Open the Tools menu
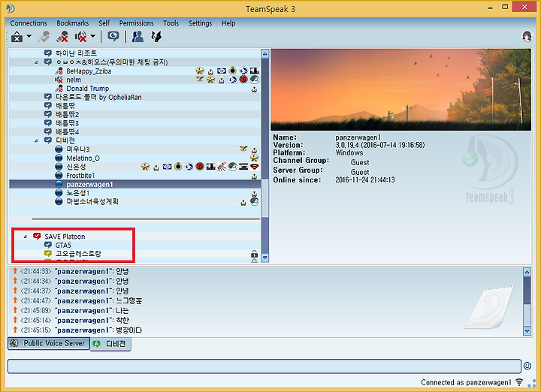The height and width of the screenshot is (392, 541). (171, 23)
